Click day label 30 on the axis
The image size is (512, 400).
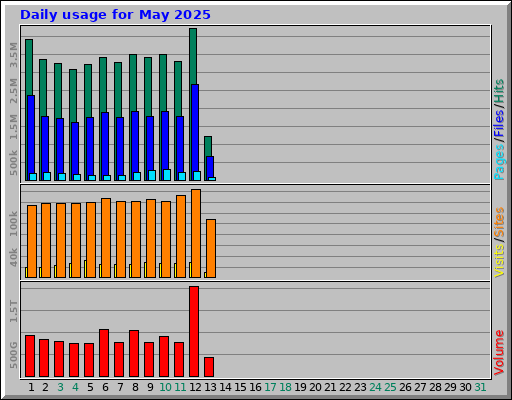coord(465,387)
